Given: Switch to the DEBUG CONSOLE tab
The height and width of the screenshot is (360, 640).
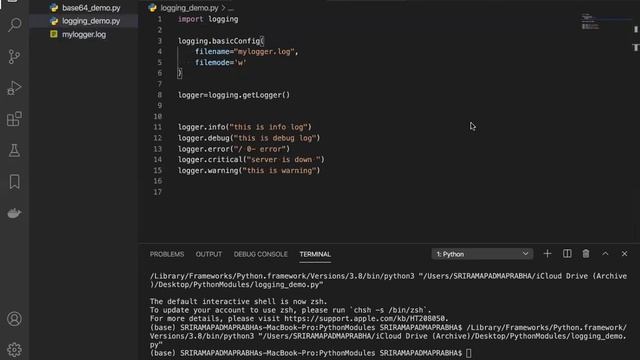Looking at the screenshot, I should [x=260, y=254].
